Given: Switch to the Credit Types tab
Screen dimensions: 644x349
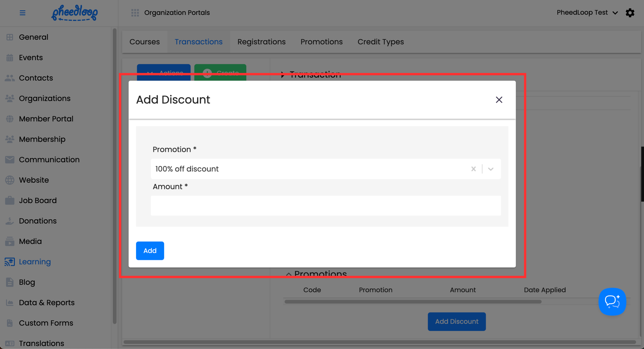Looking at the screenshot, I should [381, 42].
